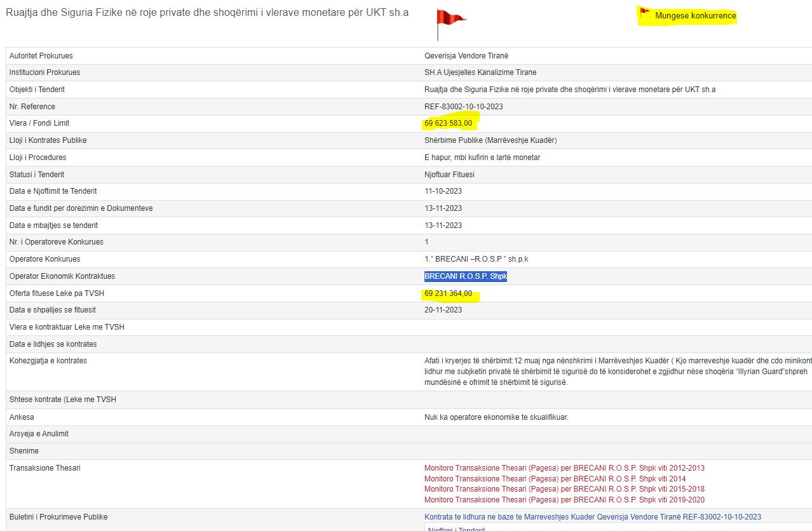Open treasury transactions link for 2014
Viewport: 812px width, 531px height.
click(x=555, y=479)
